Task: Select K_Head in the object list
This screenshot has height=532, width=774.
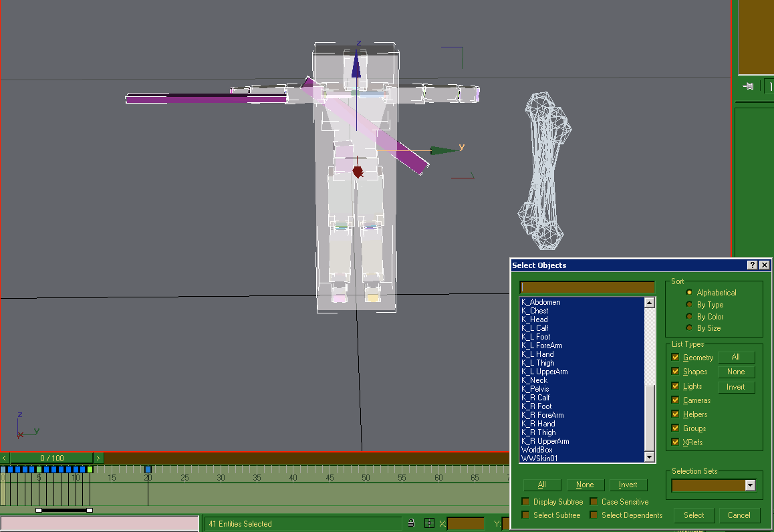Action: (x=535, y=319)
